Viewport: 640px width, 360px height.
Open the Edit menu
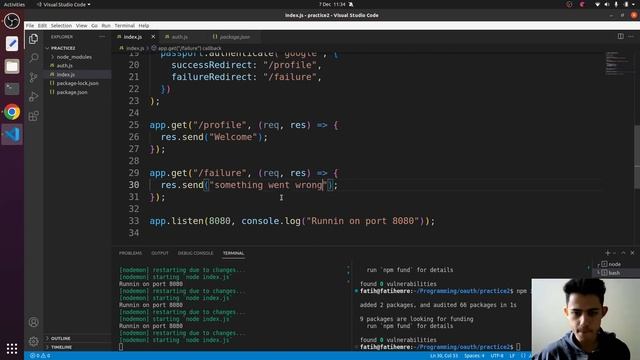pos(42,25)
